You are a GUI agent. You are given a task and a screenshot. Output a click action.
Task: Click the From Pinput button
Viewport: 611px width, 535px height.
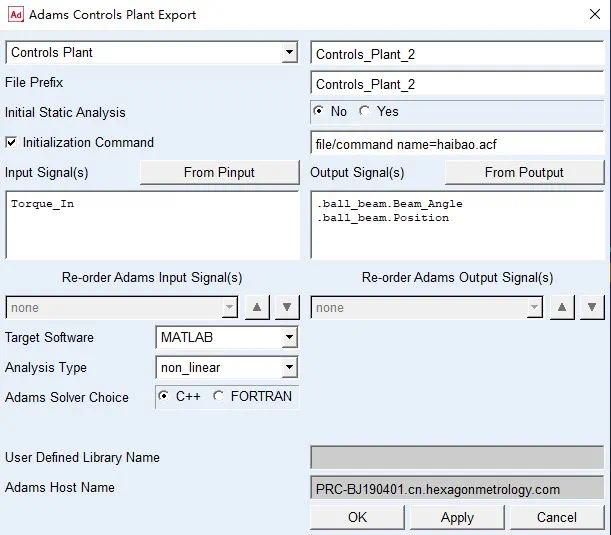pyautogui.click(x=219, y=173)
